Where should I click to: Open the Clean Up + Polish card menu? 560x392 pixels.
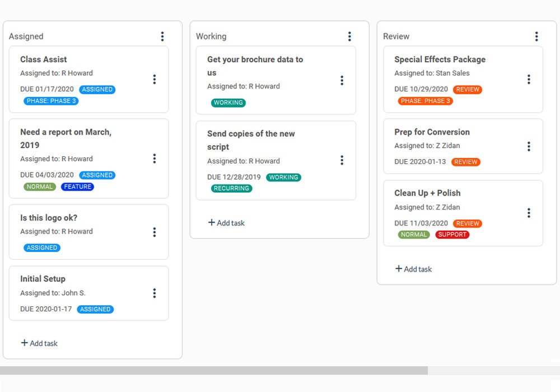[529, 213]
